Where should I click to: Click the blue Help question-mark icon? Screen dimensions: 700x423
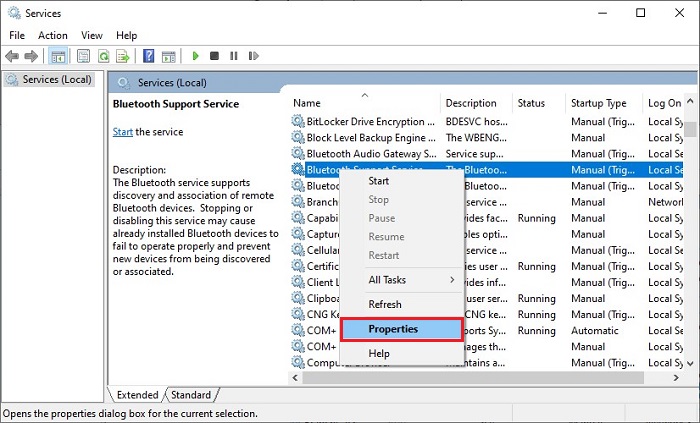[x=149, y=56]
